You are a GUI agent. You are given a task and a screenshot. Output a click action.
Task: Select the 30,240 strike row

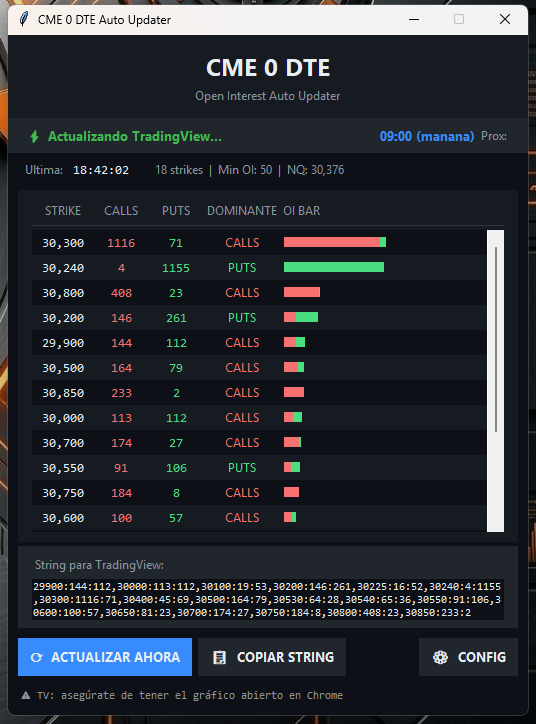click(x=259, y=267)
